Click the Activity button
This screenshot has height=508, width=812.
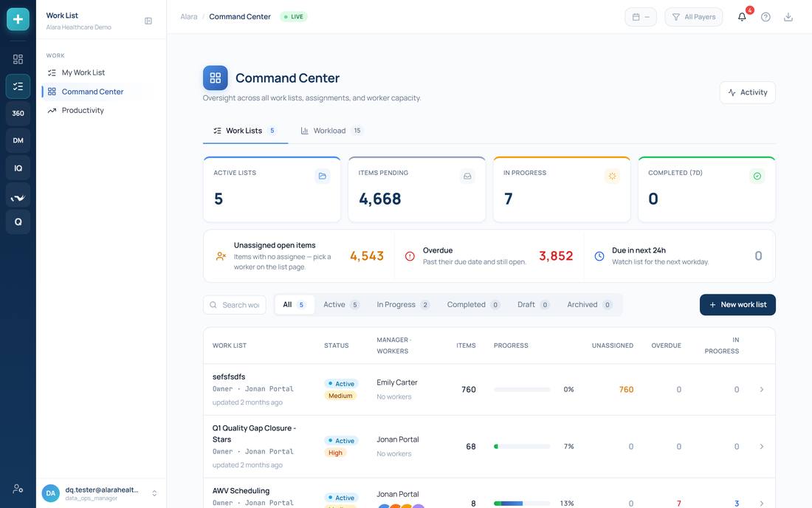[747, 92]
